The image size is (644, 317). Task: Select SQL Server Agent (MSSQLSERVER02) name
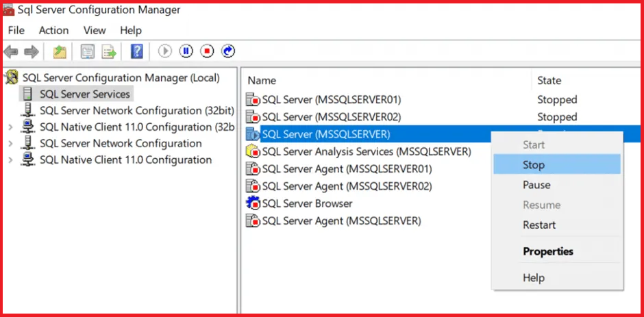pyautogui.click(x=347, y=186)
